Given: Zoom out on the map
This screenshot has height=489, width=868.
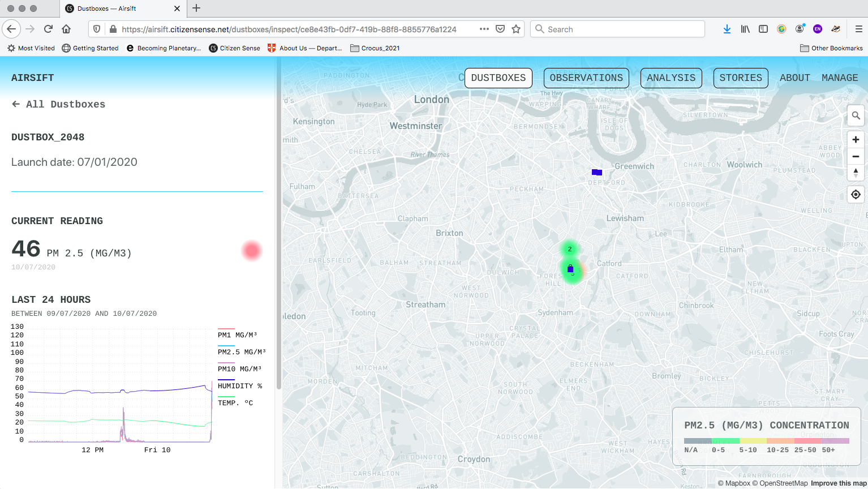Looking at the screenshot, I should pos(856,156).
